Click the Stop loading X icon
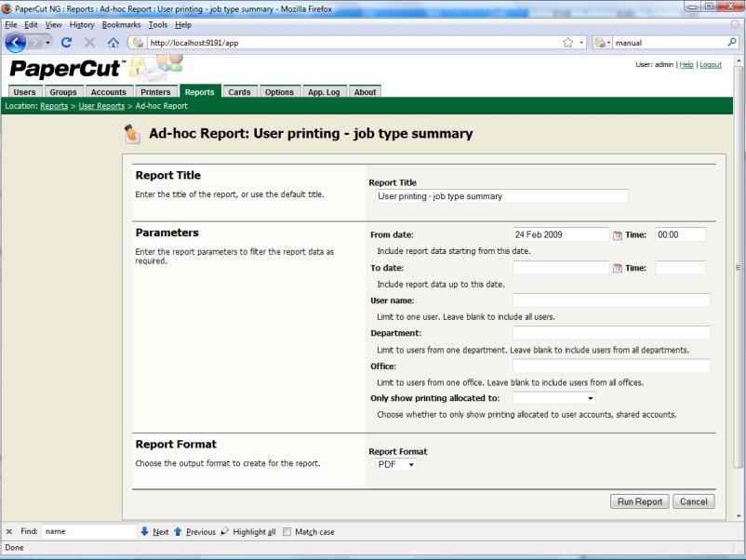This screenshot has height=560, width=746. (x=89, y=43)
